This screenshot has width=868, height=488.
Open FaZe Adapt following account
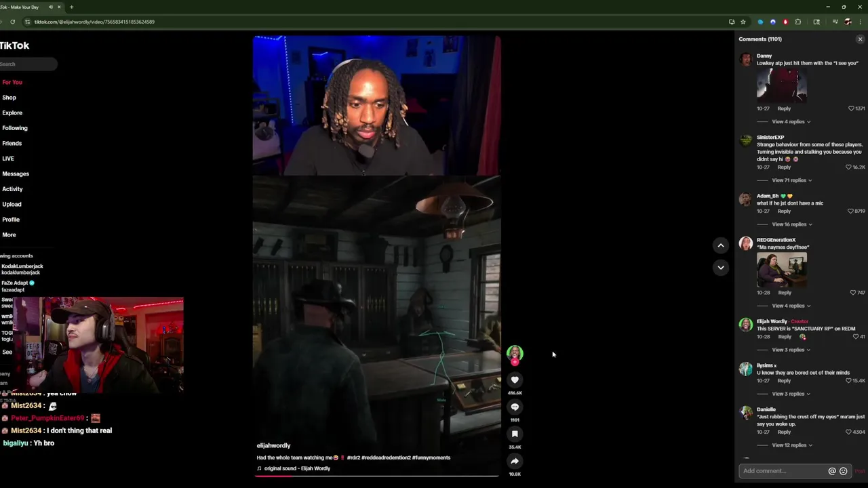click(18, 286)
